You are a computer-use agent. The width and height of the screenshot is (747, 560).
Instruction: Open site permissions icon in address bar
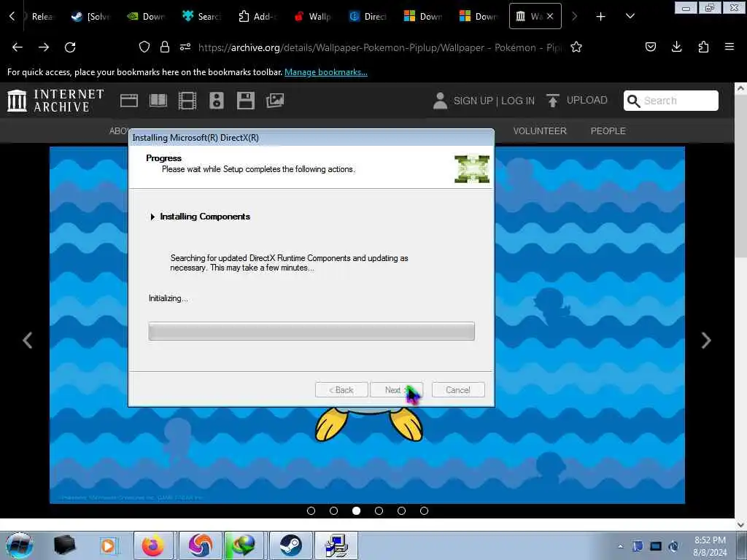[185, 47]
